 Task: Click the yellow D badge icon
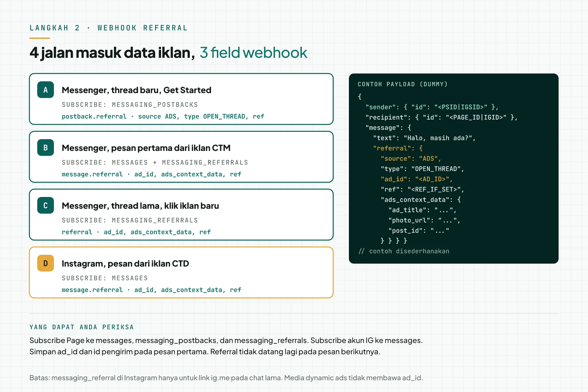tap(45, 263)
